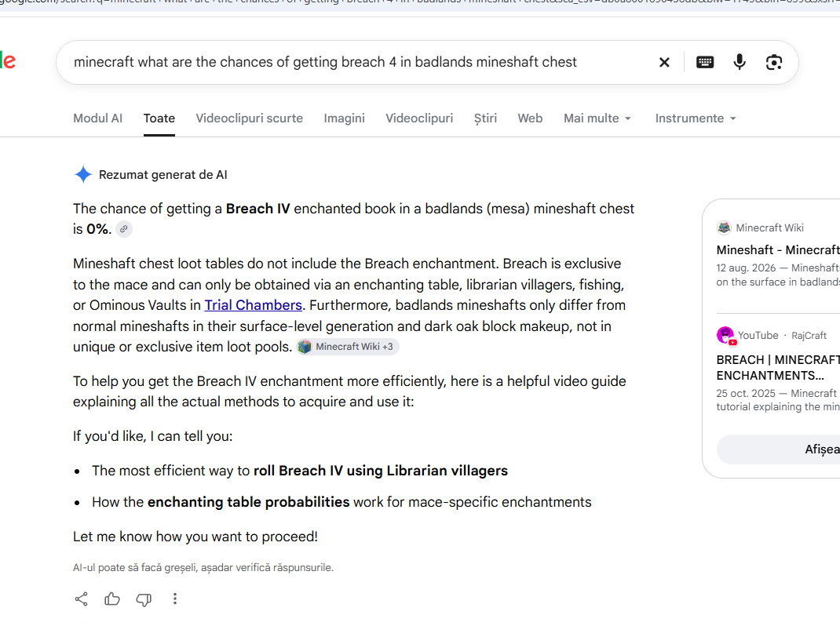The image size is (840, 626).
Task: Open the Web results tab
Action: 530,118
